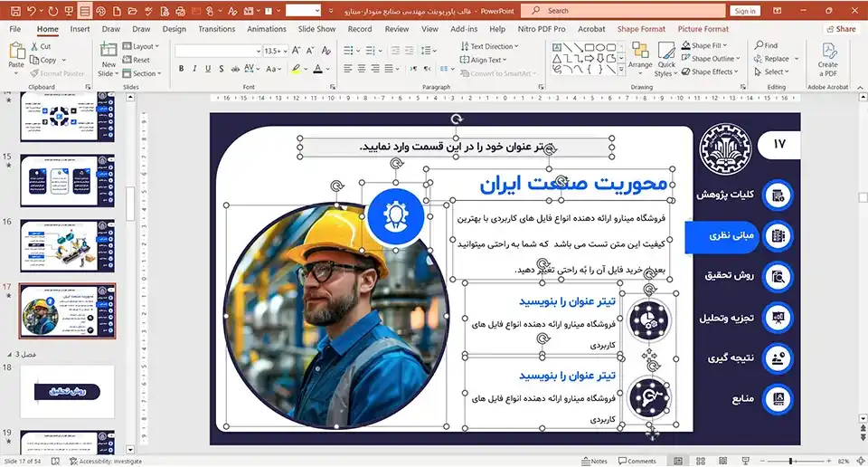
Task: Toggle right paragraph alignment
Action: pos(375,69)
